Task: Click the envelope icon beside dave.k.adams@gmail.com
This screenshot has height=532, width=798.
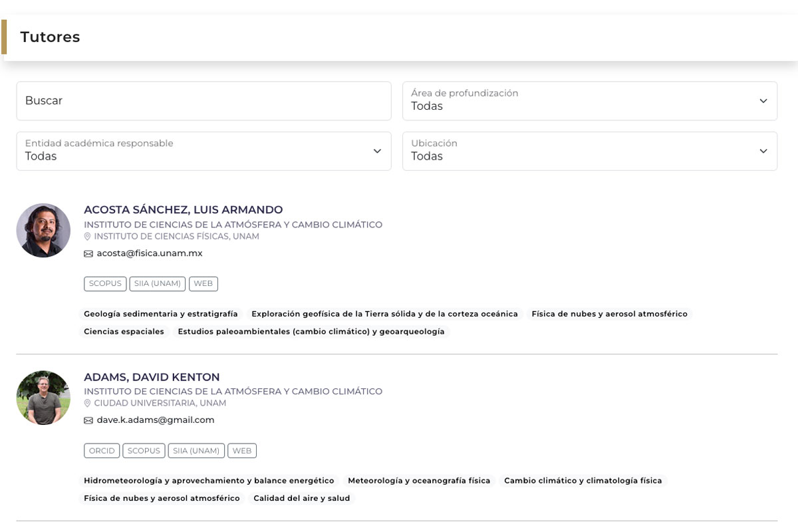Action: click(x=88, y=421)
